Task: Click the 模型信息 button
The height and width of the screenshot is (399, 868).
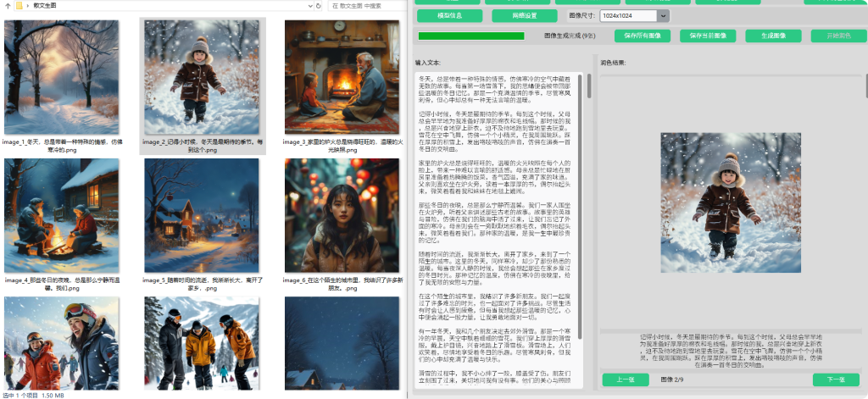Action: tap(449, 15)
